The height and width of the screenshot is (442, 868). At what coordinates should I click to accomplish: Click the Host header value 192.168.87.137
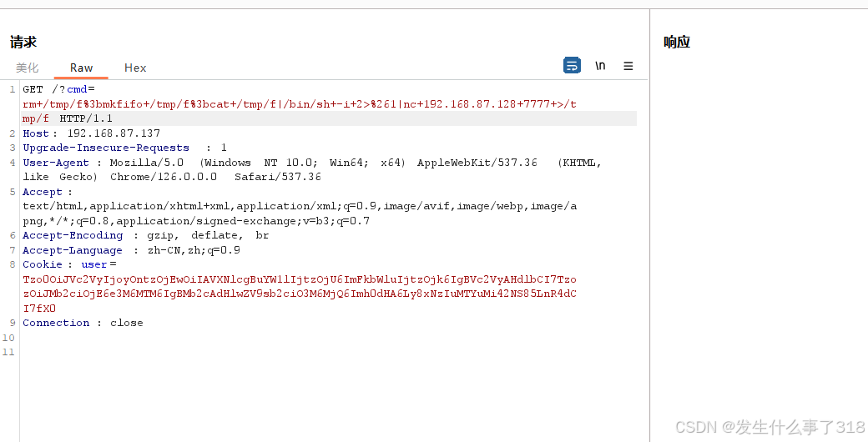tap(114, 133)
